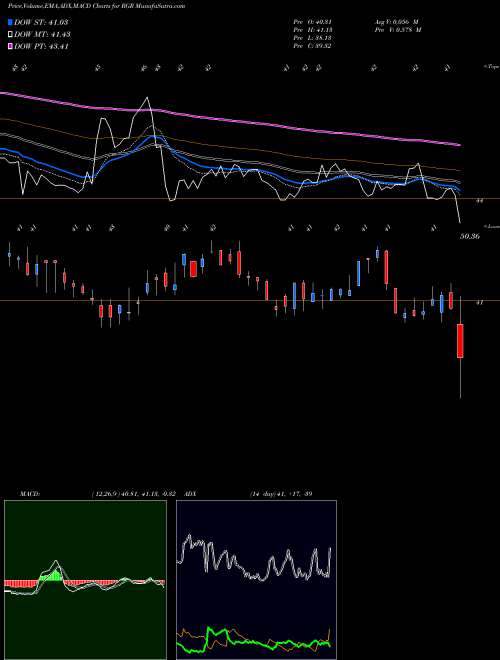
Task: Click the ADX (14 day) values text
Action: point(281,494)
